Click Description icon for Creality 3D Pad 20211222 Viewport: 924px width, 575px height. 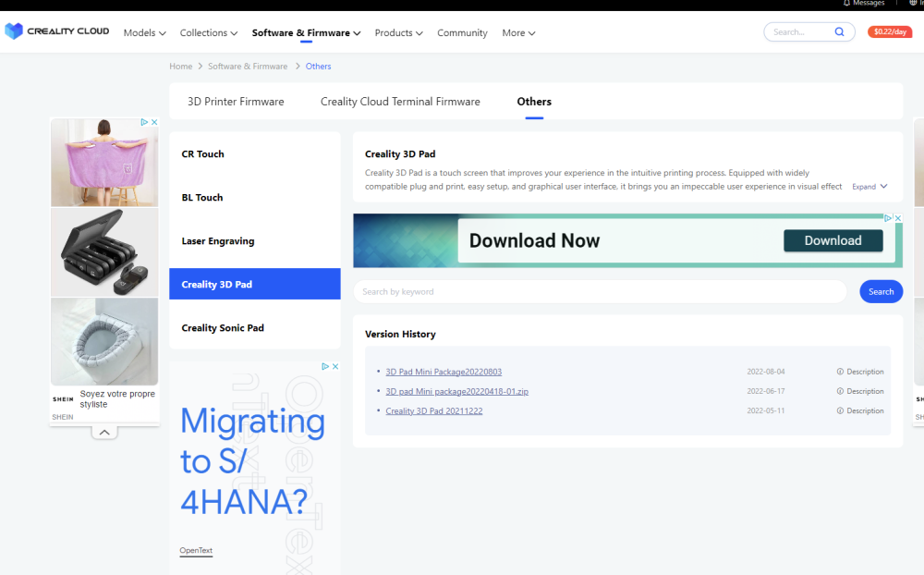point(840,410)
